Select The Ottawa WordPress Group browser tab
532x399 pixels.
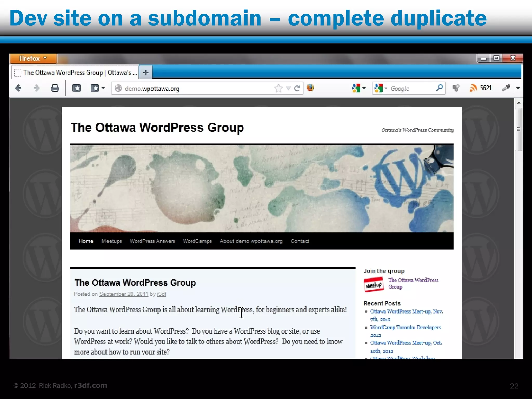[75, 72]
